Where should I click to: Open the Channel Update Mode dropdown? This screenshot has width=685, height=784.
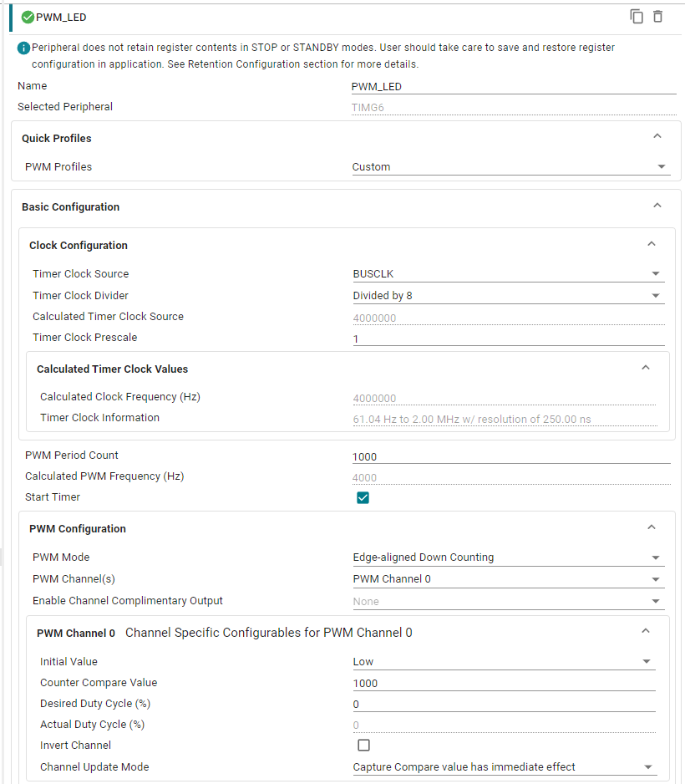point(504,767)
